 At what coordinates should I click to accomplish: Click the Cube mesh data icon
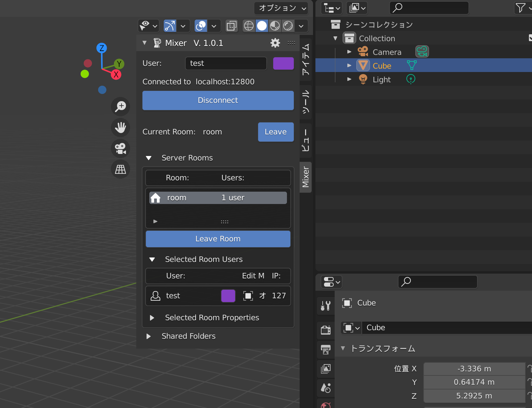pos(412,65)
